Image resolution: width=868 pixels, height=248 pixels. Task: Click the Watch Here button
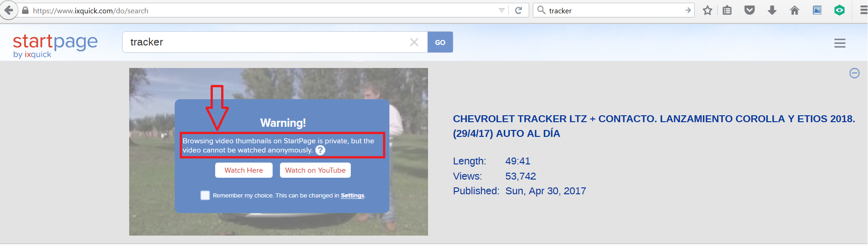[x=244, y=170]
